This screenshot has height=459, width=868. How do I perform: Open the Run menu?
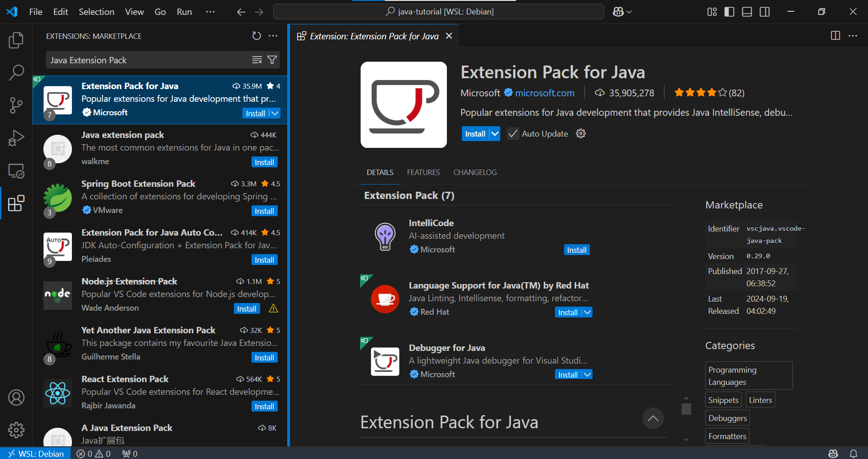(x=184, y=12)
